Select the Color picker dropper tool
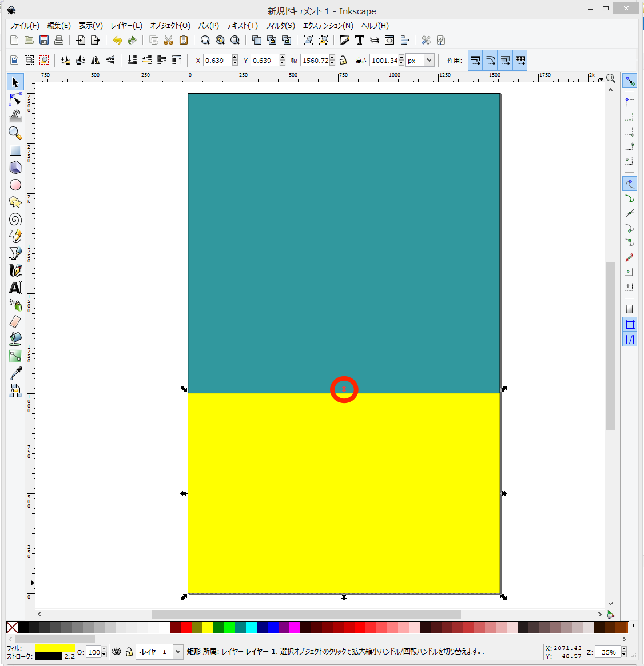This screenshot has width=644, height=666. [15, 373]
